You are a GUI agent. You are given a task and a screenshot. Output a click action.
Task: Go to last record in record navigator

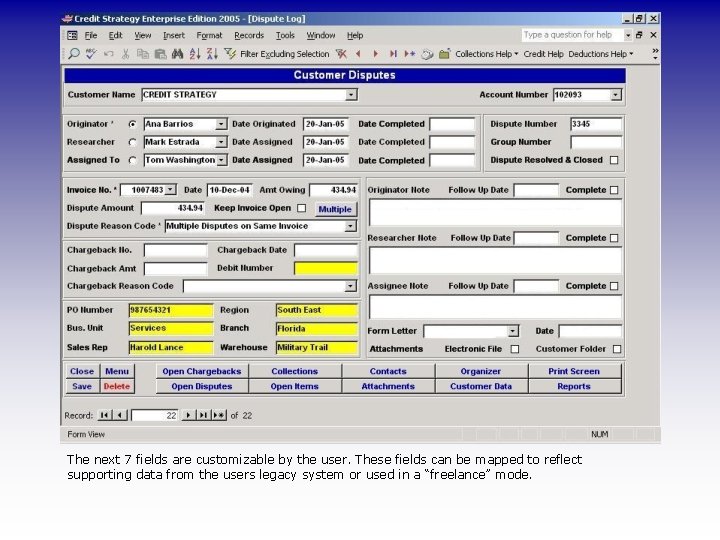tap(203, 415)
